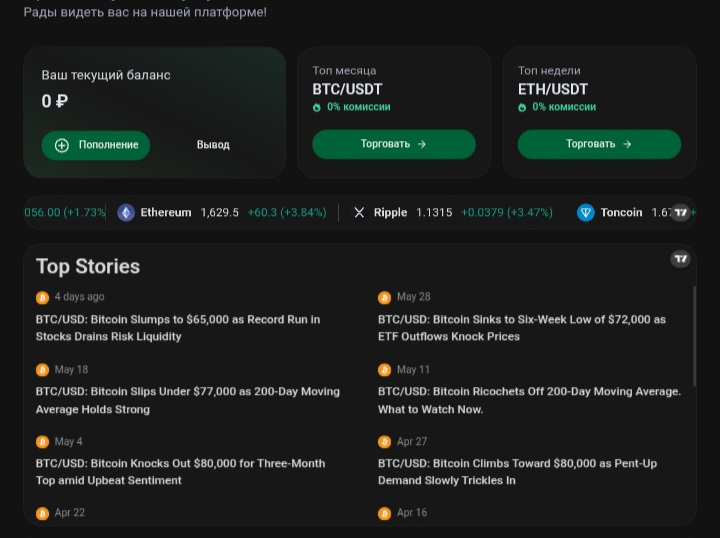Click Bitcoin icon beside 4 days ago
The image size is (720, 538).
pyautogui.click(x=42, y=297)
